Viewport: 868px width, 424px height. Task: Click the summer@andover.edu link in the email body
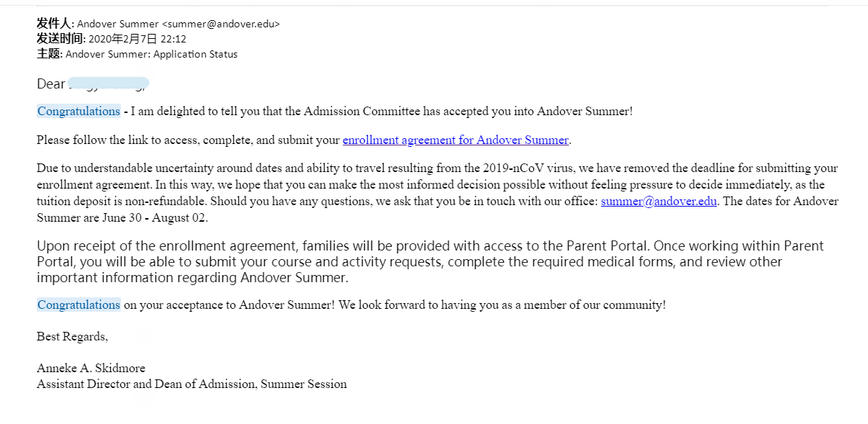pyautogui.click(x=659, y=202)
